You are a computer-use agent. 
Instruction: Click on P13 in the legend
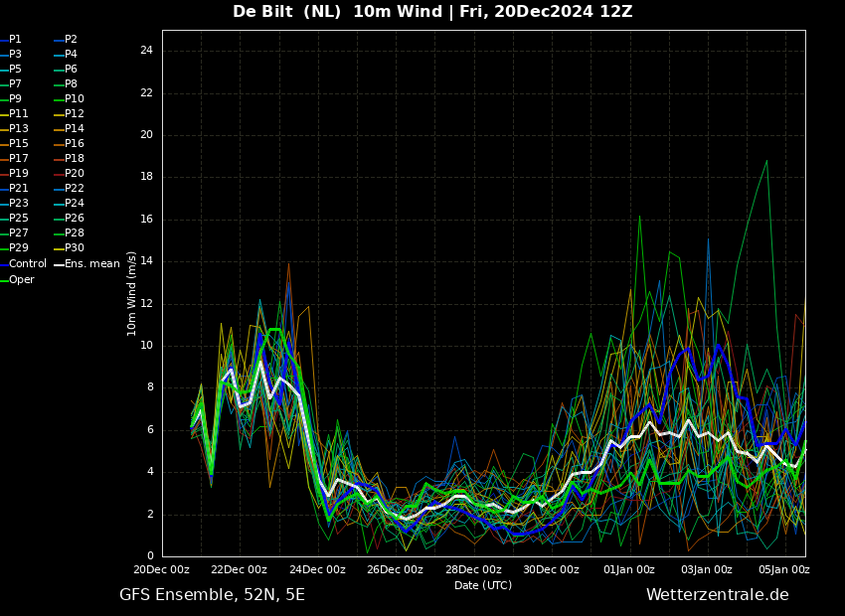18,129
